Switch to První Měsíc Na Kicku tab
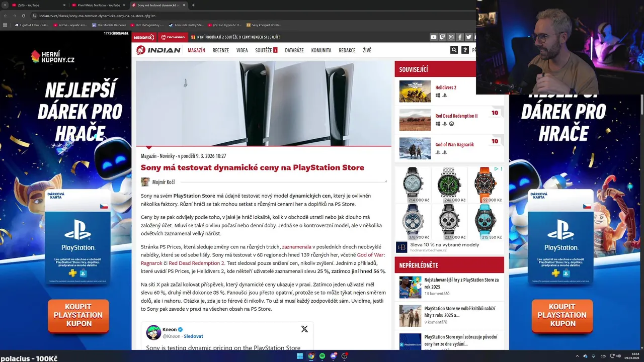 [99, 5]
